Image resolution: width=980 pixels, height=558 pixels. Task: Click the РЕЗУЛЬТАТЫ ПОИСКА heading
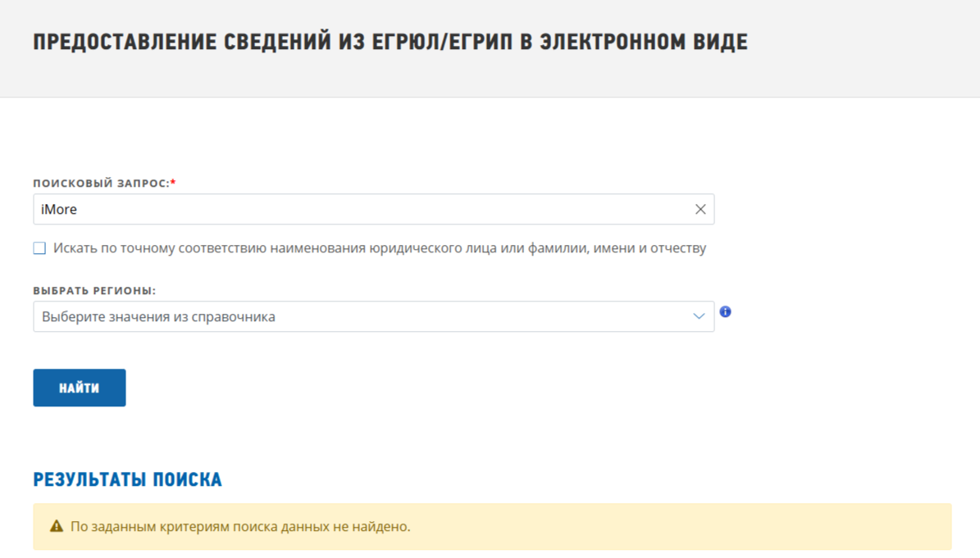tap(127, 479)
